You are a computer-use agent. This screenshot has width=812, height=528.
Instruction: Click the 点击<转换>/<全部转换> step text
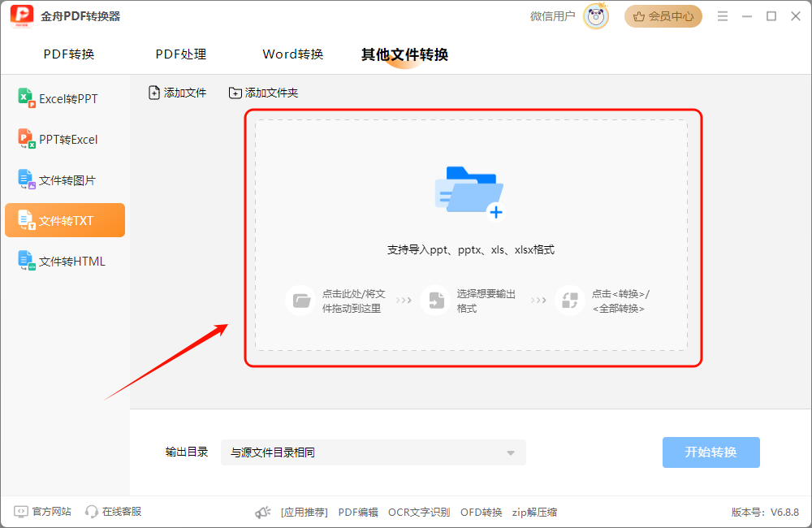(620, 301)
